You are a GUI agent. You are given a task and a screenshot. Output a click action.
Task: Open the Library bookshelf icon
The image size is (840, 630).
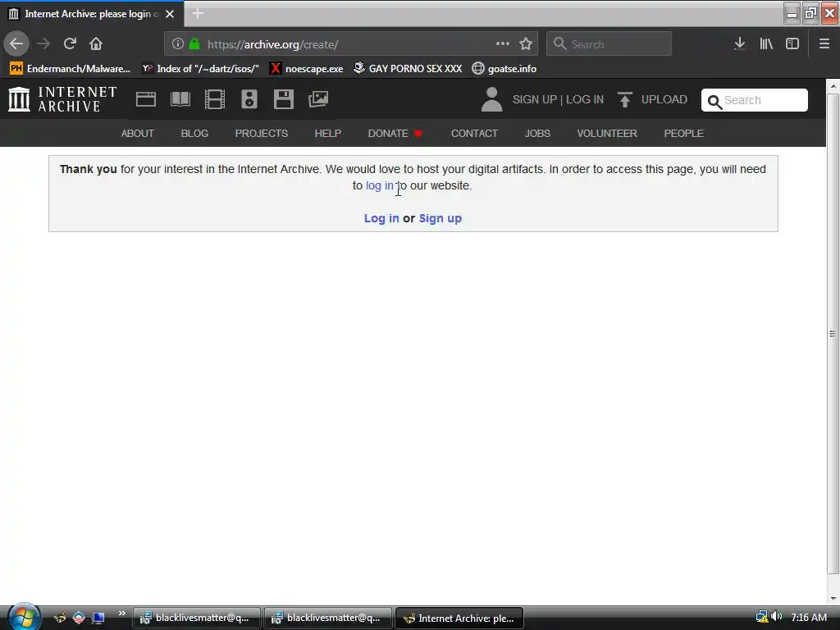coord(766,44)
